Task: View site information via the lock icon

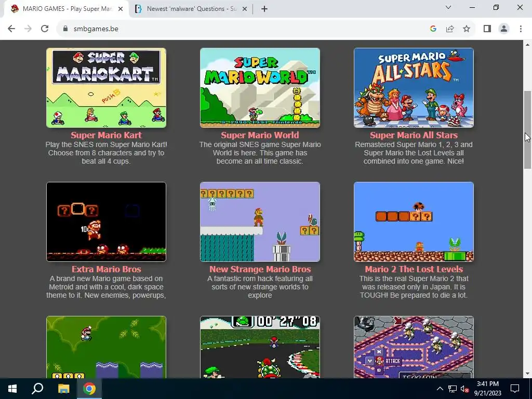Action: point(65,29)
